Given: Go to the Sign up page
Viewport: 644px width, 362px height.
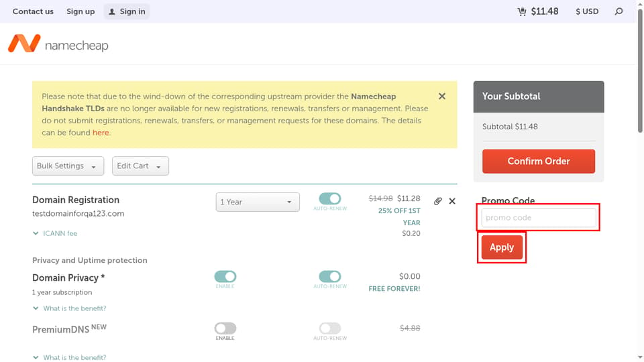Looking at the screenshot, I should (80, 11).
